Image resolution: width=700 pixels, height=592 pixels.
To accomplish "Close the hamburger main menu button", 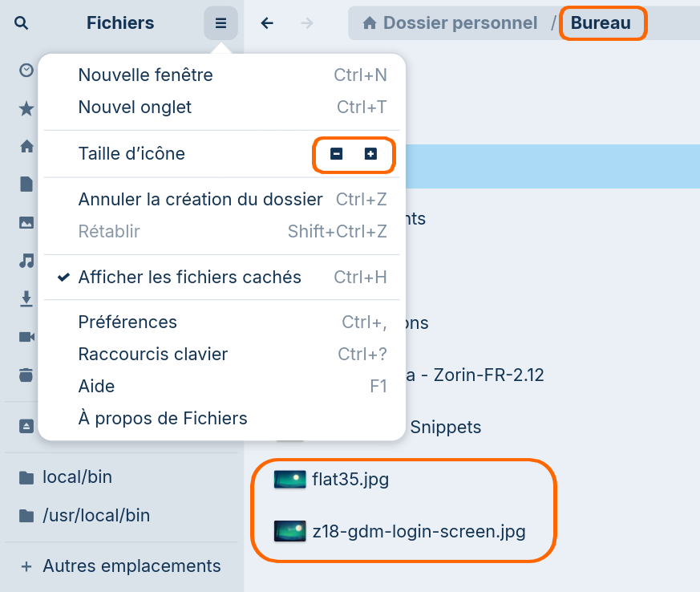I will [x=221, y=23].
